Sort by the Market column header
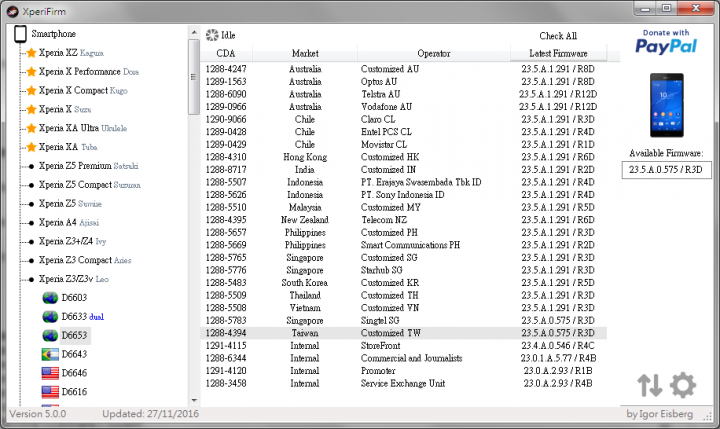The height and width of the screenshot is (429, 720). [x=305, y=54]
